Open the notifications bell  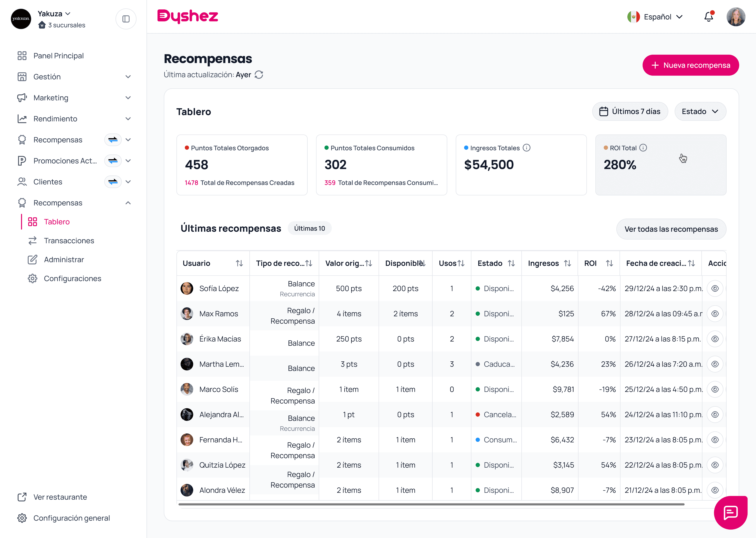point(709,17)
